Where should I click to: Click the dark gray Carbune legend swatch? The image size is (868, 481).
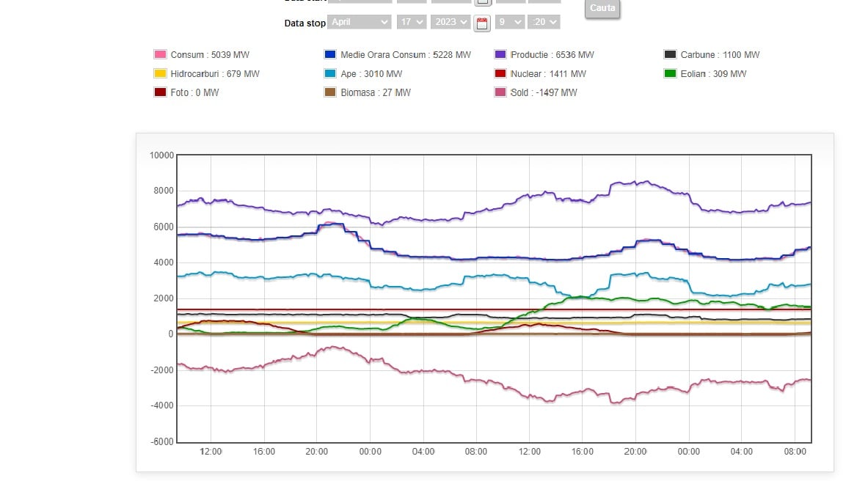[x=670, y=54]
